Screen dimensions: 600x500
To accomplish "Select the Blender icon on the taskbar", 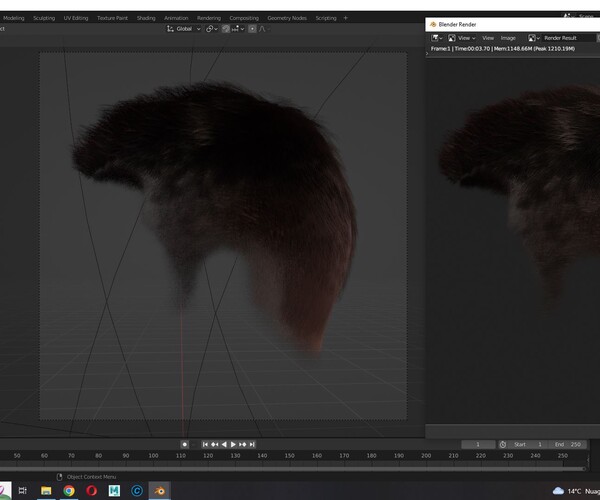I will coord(159,490).
